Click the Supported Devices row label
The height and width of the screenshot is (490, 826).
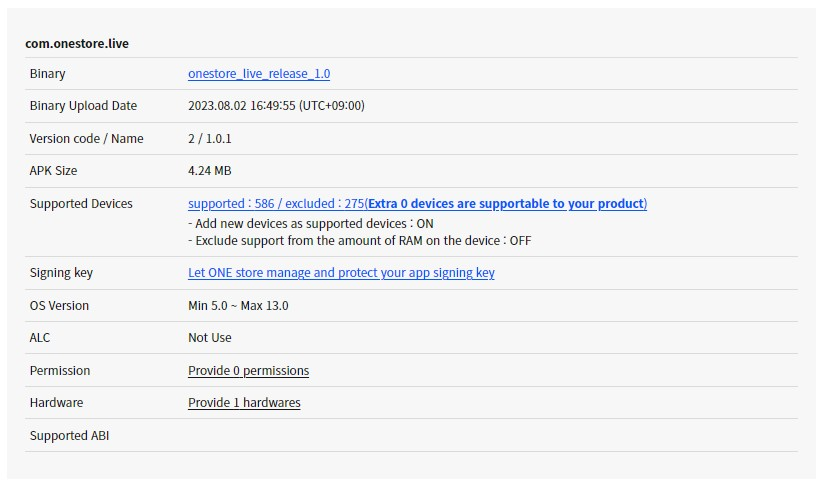[x=81, y=204]
